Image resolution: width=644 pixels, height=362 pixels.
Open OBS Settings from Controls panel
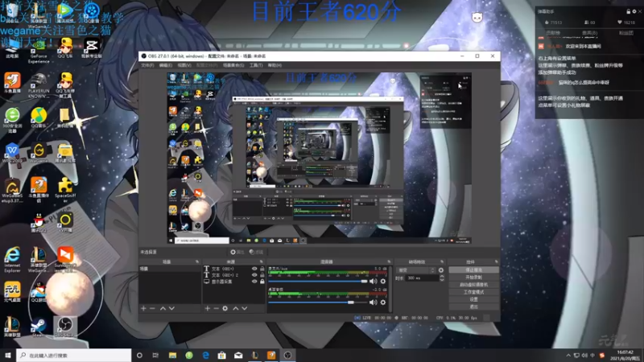(473, 299)
